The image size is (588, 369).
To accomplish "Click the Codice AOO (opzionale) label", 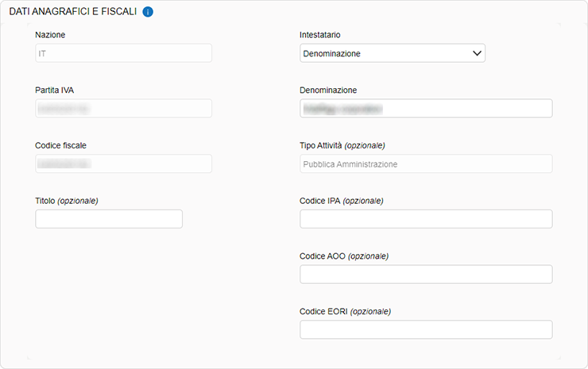I will pyautogui.click(x=343, y=256).
